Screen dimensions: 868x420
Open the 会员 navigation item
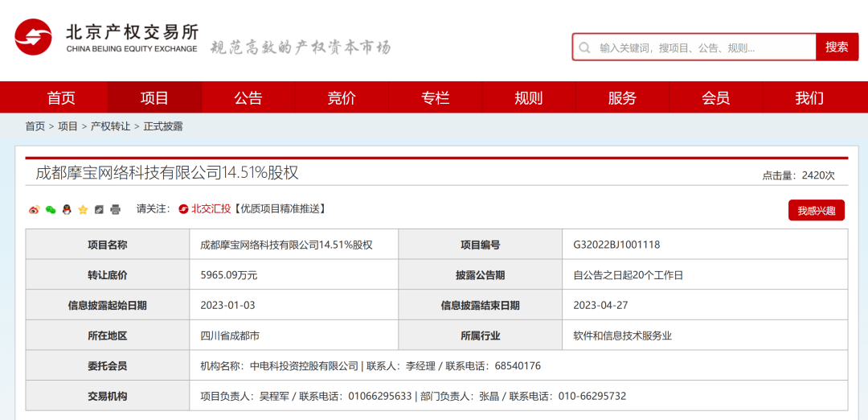[x=716, y=98]
